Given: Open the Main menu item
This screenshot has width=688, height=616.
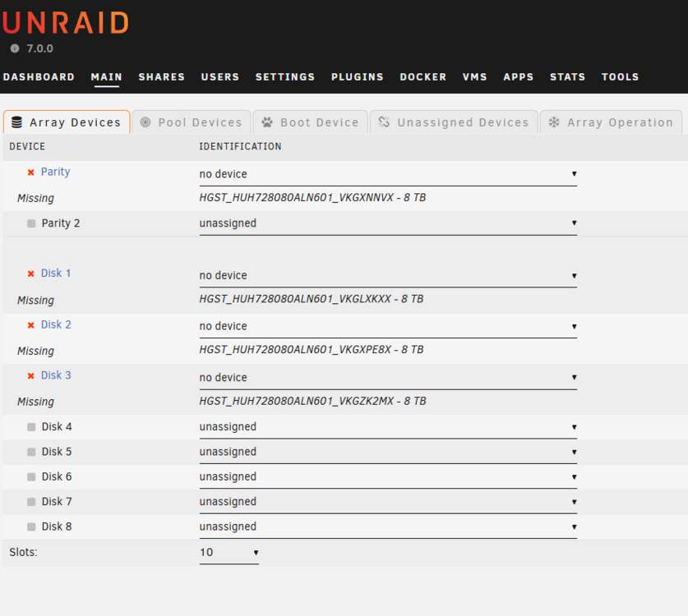Looking at the screenshot, I should 107,77.
